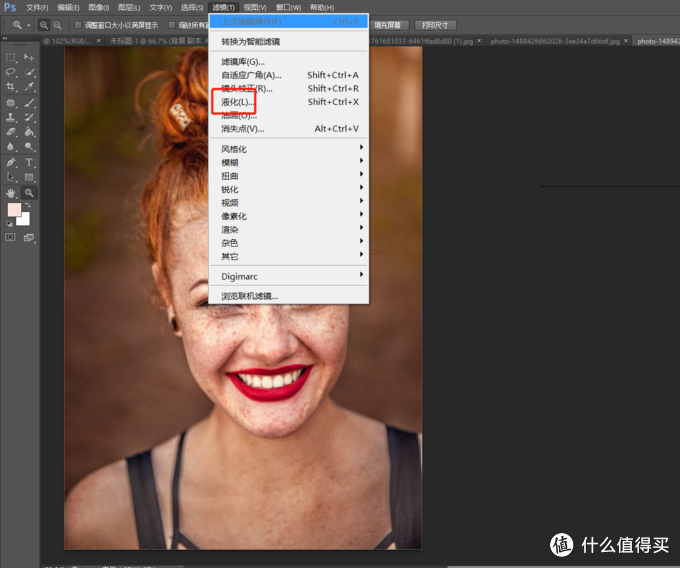Open the 视图(V) menu
Viewport: 680px width, 568px height.
[x=255, y=7]
